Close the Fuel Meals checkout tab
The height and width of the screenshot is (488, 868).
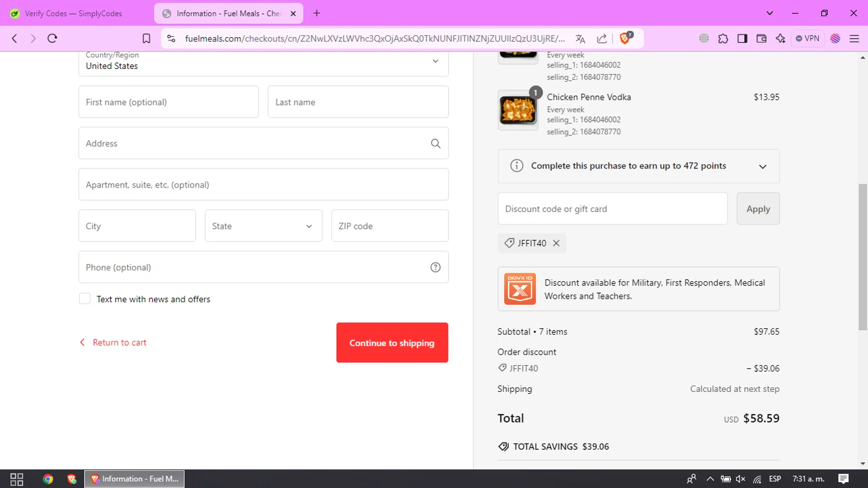tap(293, 13)
